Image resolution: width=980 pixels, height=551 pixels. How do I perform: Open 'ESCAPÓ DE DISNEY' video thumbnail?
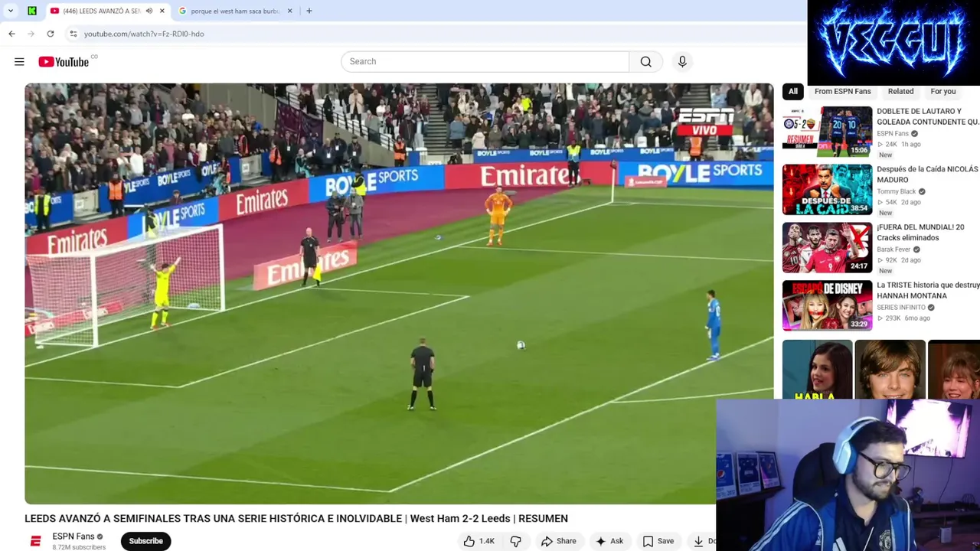pos(827,305)
